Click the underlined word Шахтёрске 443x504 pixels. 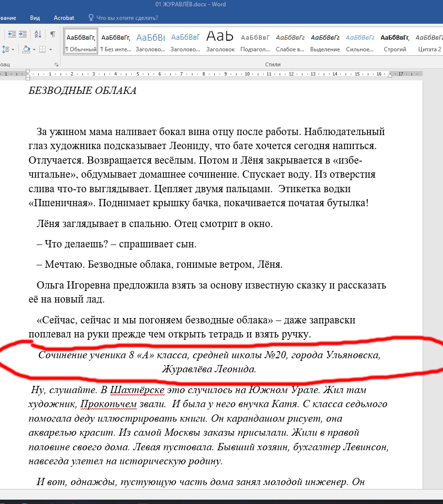(137, 390)
